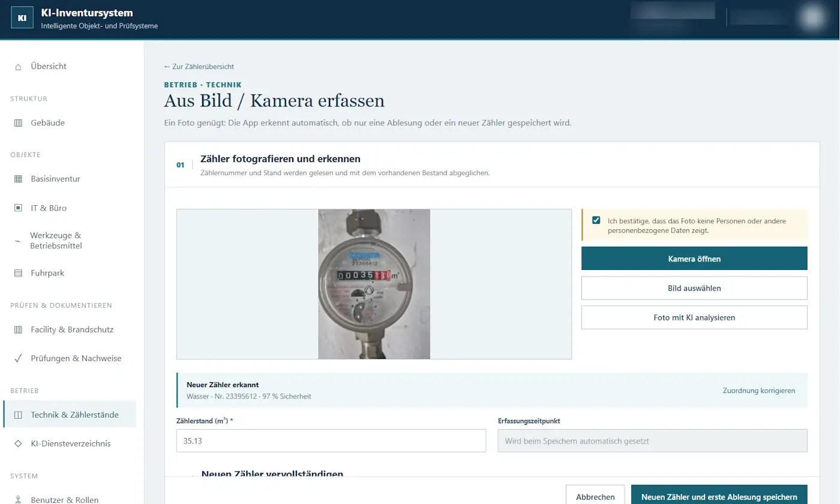The image size is (840, 504).
Task: Click the Erfassungszeitpunkt field
Action: point(653,440)
